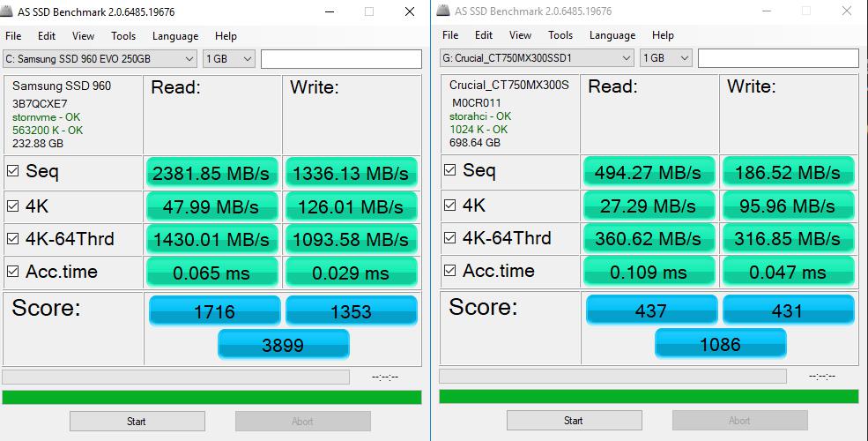This screenshot has height=441, width=868.
Task: Click the 0.029 ms access time result
Action: (351, 273)
